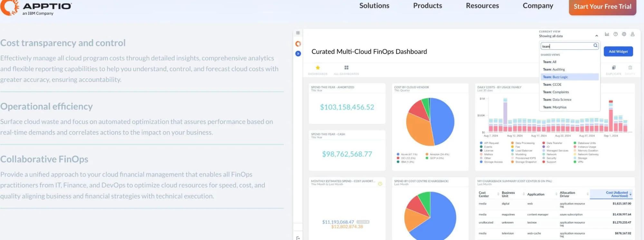The height and width of the screenshot is (240, 644).
Task: Open the Products menu
Action: click(428, 6)
